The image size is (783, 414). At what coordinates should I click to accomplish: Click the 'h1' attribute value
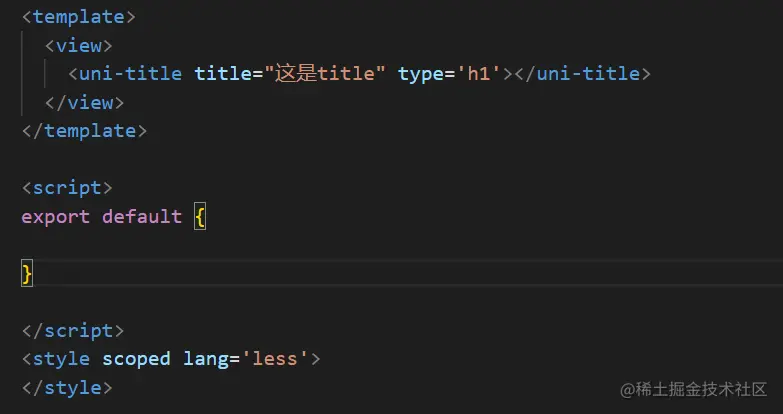click(478, 74)
